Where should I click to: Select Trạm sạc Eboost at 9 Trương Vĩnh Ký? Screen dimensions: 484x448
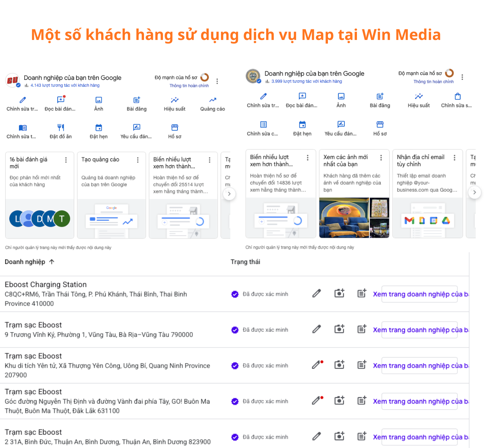click(x=99, y=330)
